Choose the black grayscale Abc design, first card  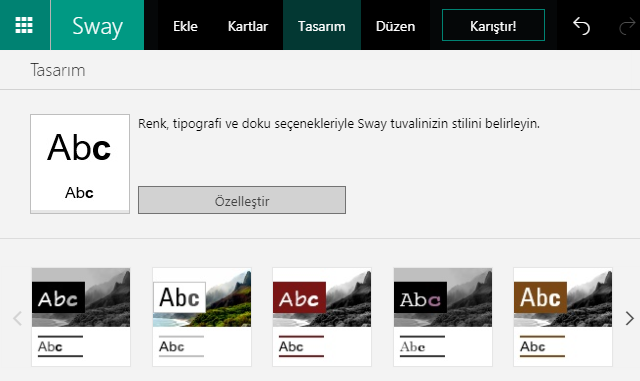(x=81, y=317)
